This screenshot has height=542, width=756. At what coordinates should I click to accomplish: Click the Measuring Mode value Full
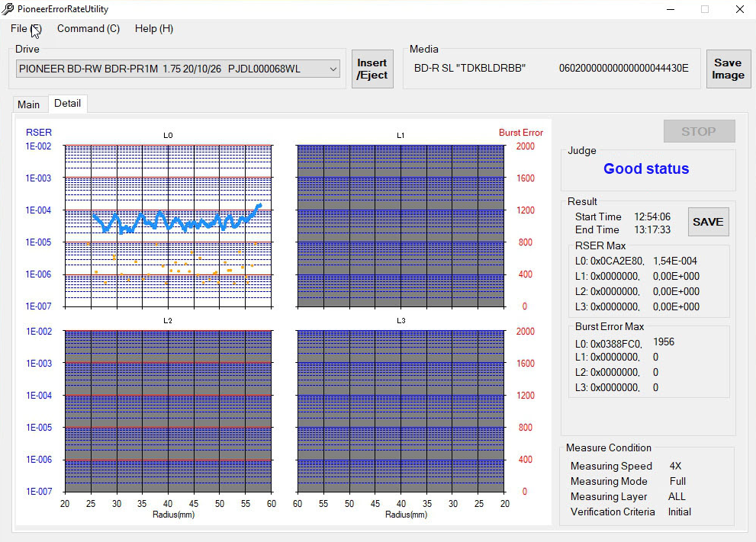[x=677, y=481]
